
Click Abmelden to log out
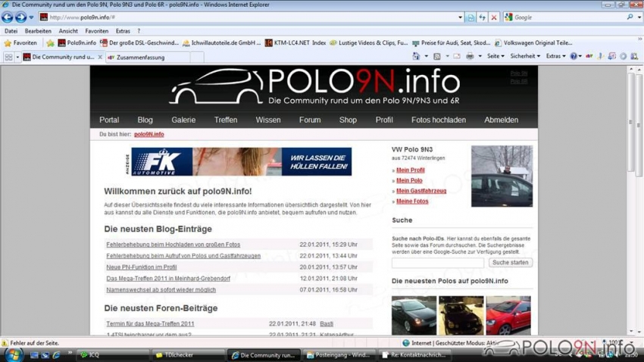pyautogui.click(x=501, y=120)
